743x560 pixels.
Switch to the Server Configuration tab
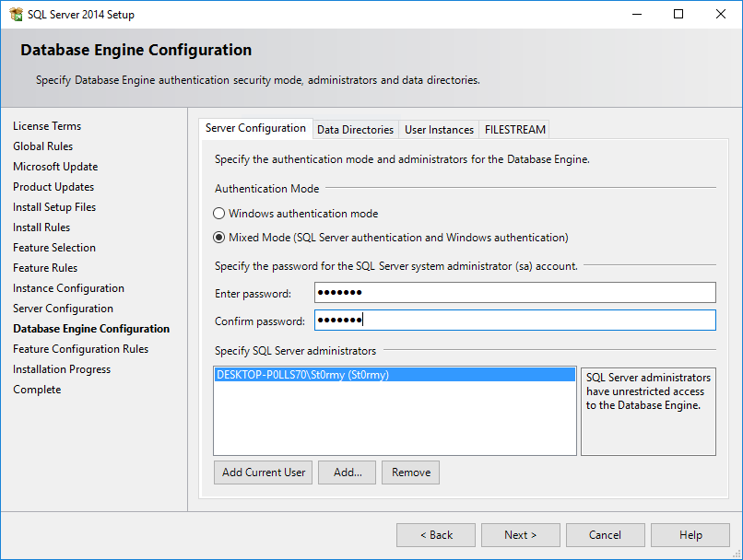tap(255, 128)
